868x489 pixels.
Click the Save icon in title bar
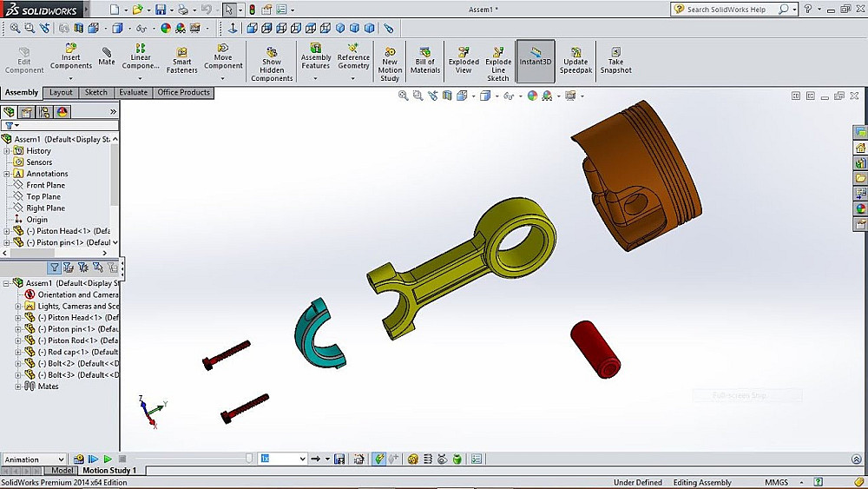pyautogui.click(x=161, y=10)
